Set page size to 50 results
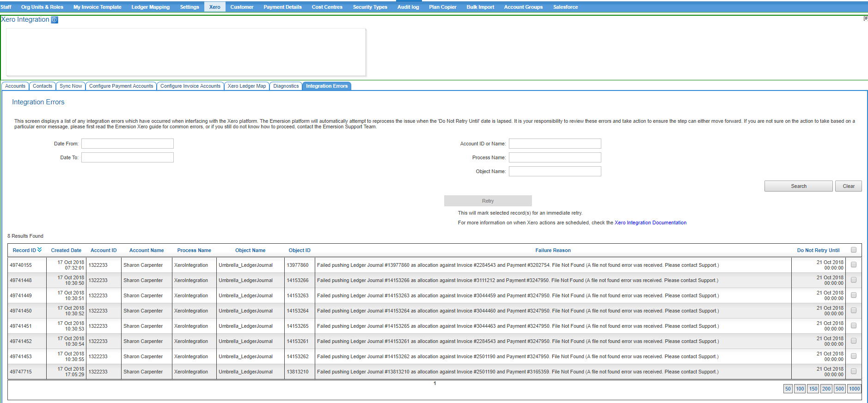Viewport: 868px width, 403px height. [x=788, y=389]
